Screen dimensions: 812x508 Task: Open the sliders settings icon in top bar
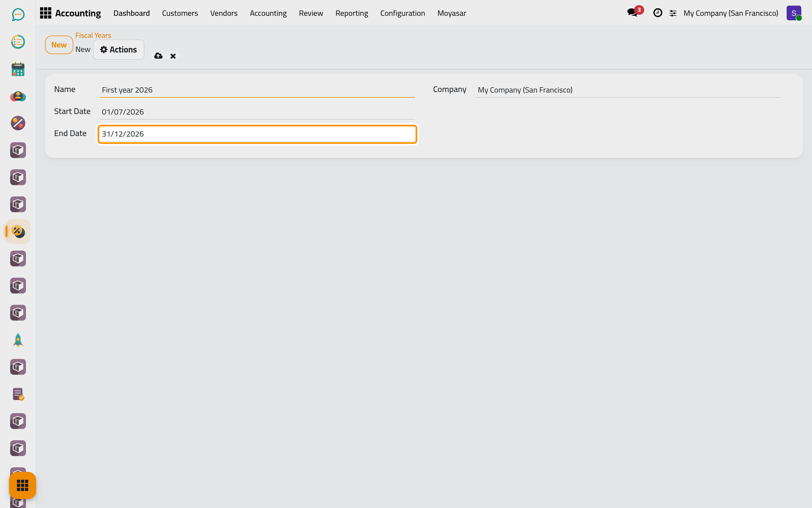(x=673, y=13)
